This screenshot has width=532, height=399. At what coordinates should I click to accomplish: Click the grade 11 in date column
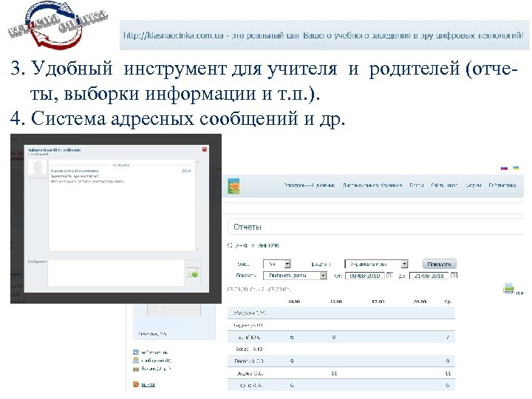click(x=334, y=373)
